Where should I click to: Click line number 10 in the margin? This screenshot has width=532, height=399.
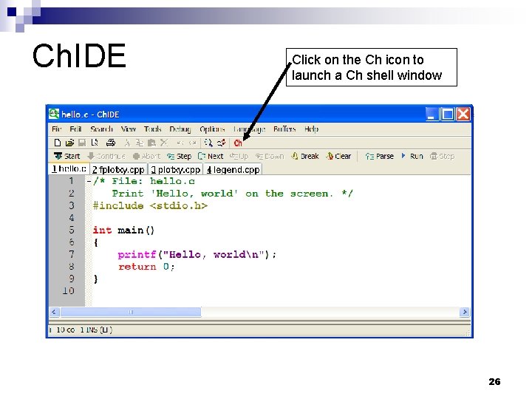tap(68, 291)
